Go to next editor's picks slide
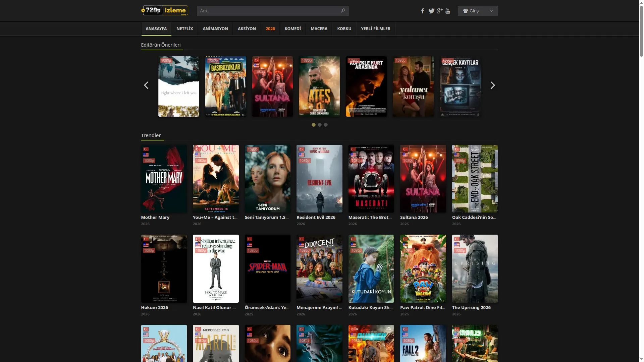Image resolution: width=644 pixels, height=362 pixels. pyautogui.click(x=493, y=85)
